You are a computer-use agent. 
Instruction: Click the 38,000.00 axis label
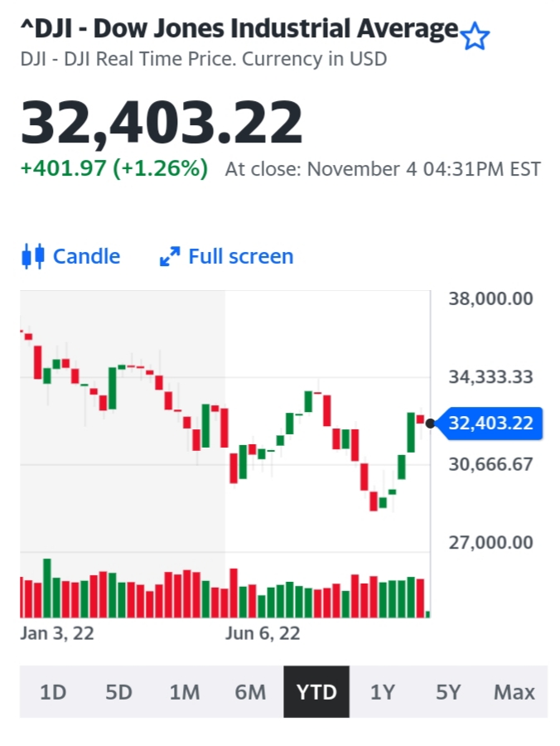click(x=490, y=298)
